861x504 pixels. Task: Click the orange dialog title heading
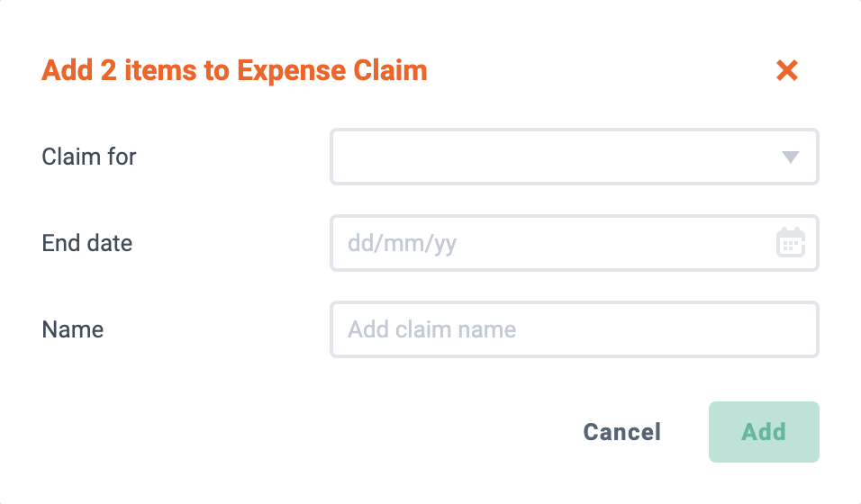[234, 70]
